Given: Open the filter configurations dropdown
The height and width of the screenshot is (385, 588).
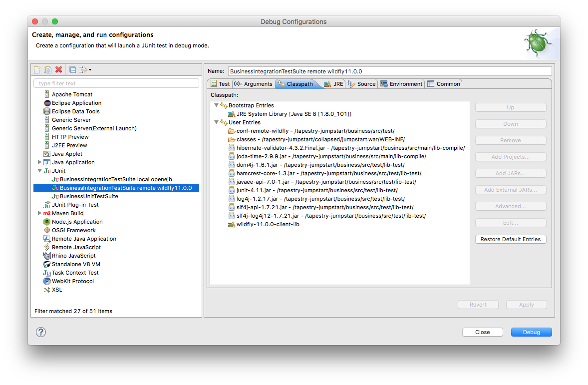Looking at the screenshot, I should [x=85, y=69].
